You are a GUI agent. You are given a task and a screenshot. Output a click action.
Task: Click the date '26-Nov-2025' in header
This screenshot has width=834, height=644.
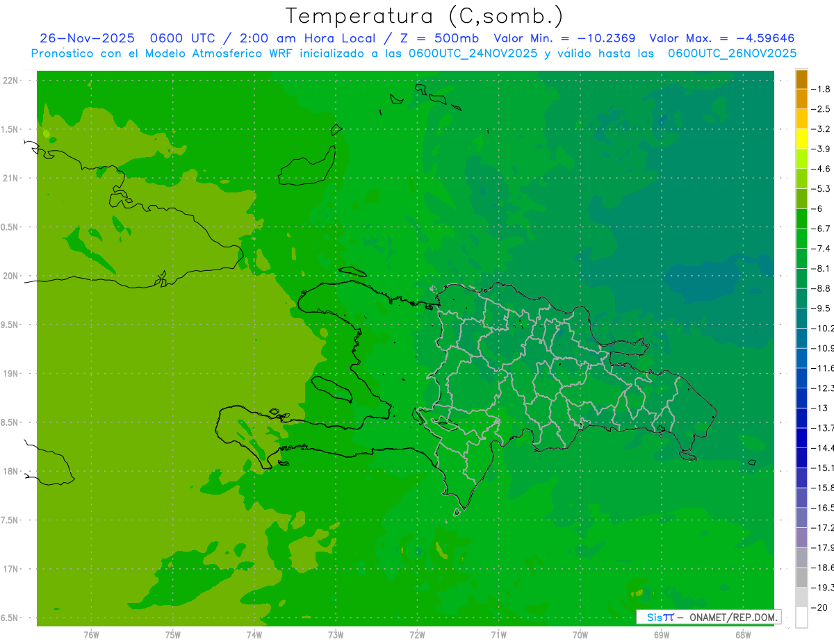[x=87, y=38]
